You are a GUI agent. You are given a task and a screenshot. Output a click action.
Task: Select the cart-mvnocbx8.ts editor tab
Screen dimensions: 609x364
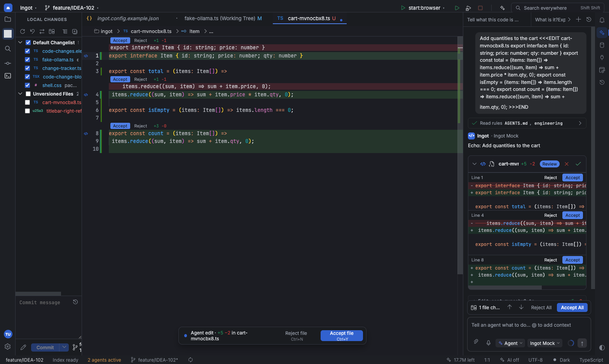point(309,18)
